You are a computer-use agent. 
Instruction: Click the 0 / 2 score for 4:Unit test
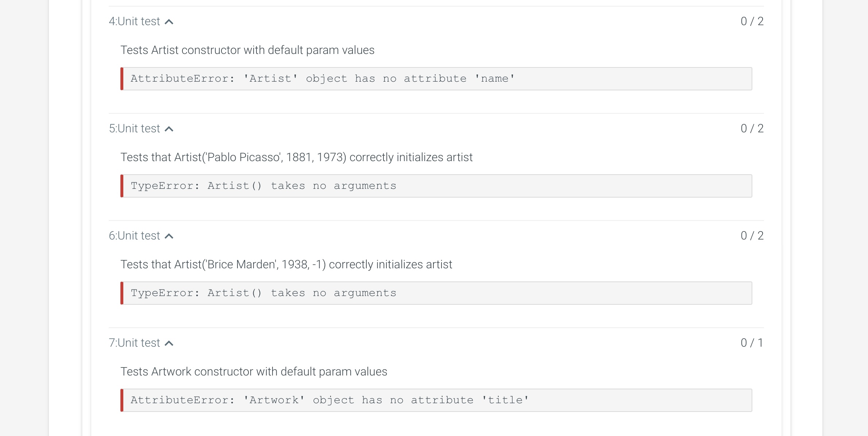(x=751, y=22)
